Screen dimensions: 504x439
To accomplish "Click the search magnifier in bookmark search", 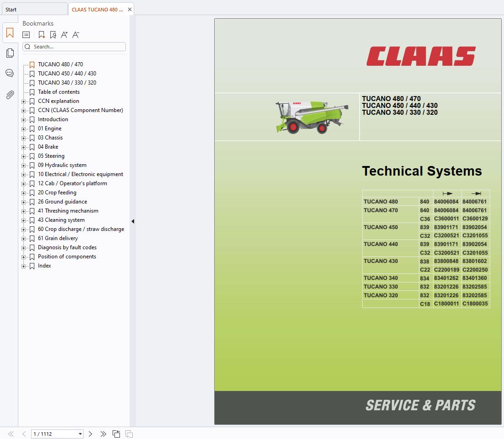I will [27, 47].
